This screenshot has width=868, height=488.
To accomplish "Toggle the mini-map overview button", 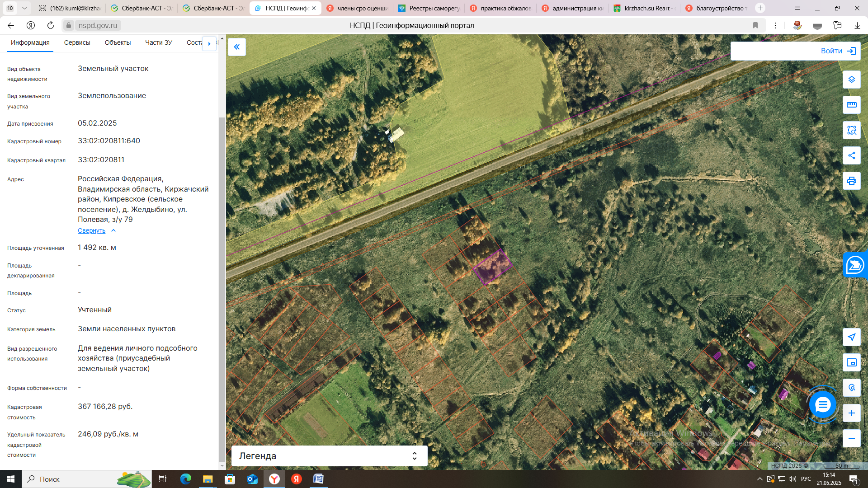I will coord(851,362).
